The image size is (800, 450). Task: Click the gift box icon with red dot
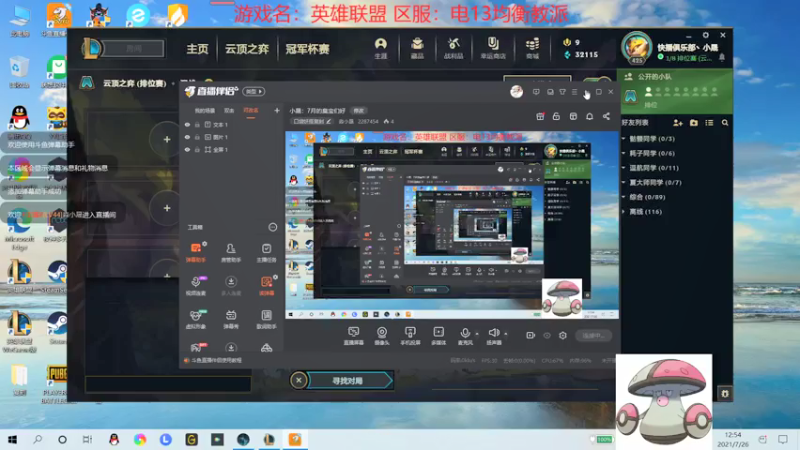(x=540, y=116)
